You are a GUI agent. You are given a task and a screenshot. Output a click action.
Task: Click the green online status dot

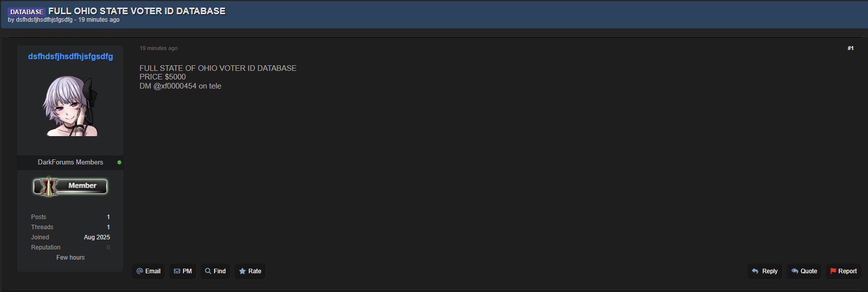[119, 162]
